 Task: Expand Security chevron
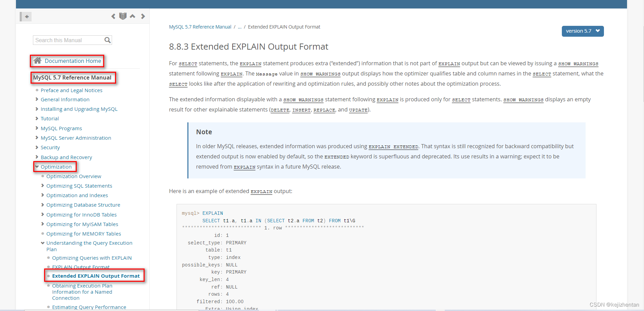(x=37, y=147)
